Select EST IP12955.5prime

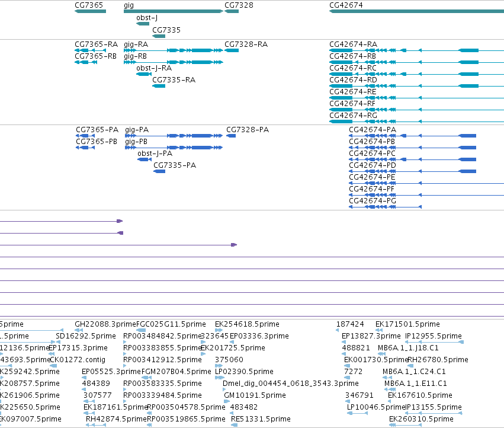(x=435, y=342)
